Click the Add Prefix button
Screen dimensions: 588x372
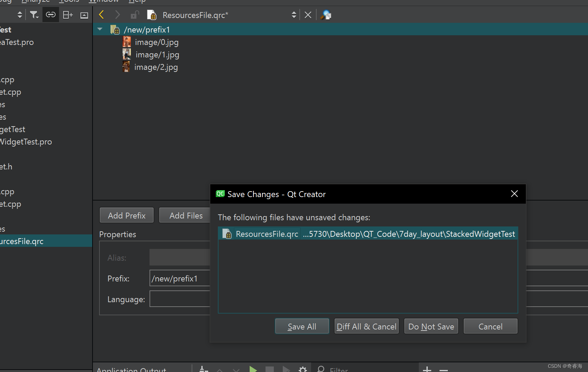click(127, 215)
